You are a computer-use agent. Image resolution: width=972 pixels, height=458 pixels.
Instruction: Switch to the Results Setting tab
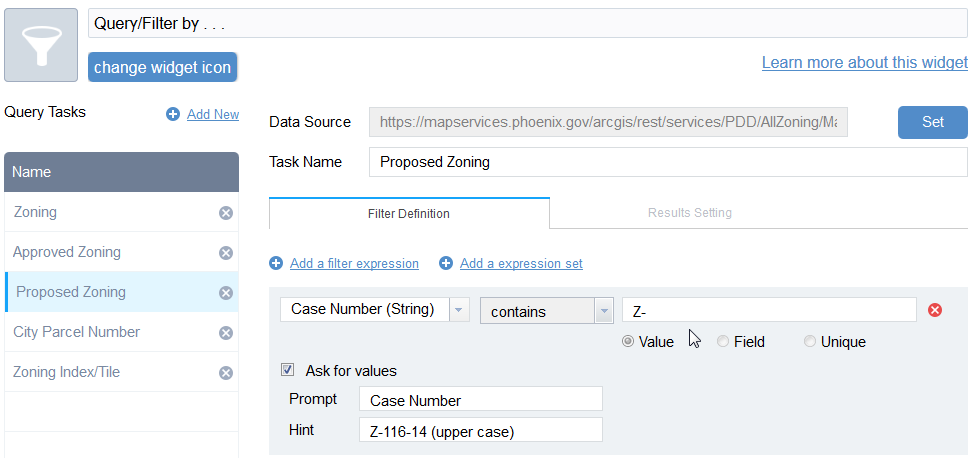[x=689, y=213]
